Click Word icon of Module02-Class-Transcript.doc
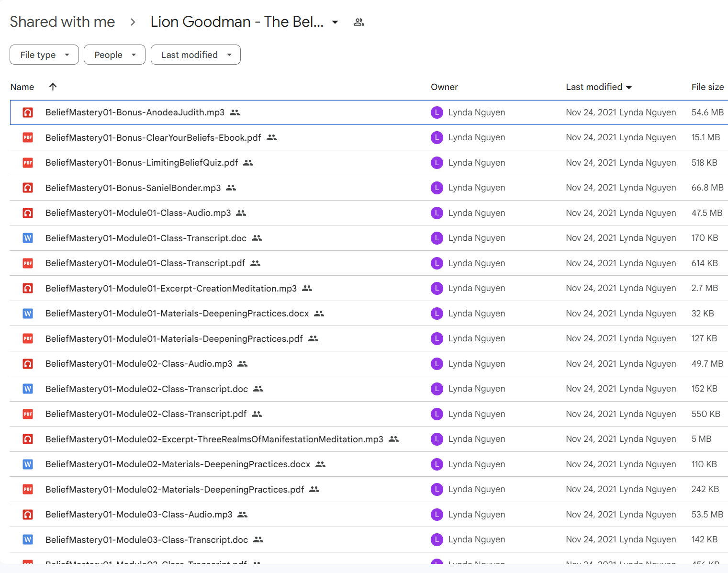728x573 pixels. (28, 389)
